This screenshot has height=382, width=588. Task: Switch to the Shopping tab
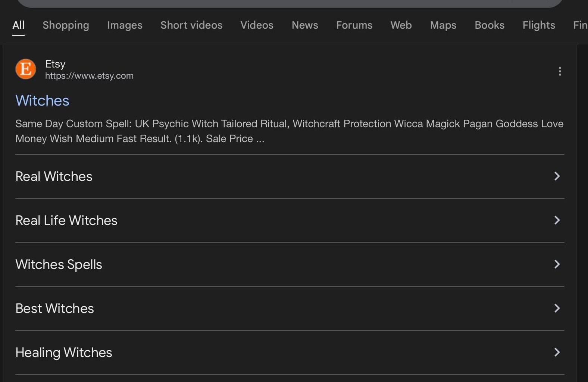(66, 25)
